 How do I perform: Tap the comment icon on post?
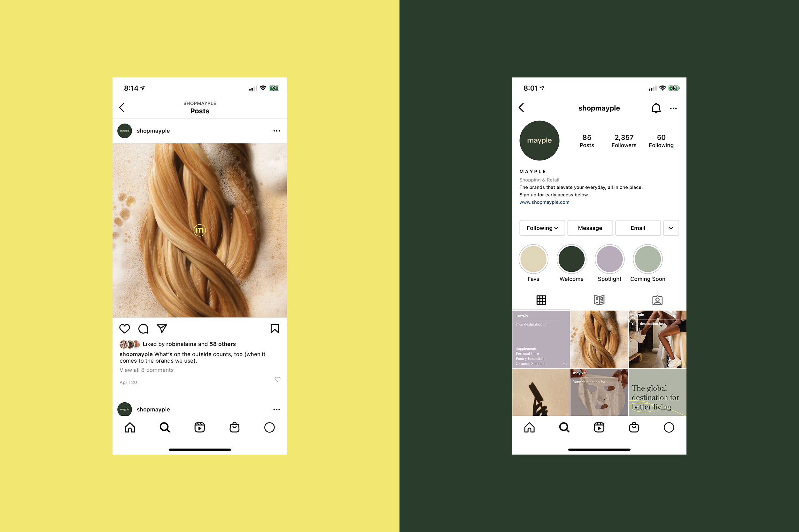click(x=144, y=328)
